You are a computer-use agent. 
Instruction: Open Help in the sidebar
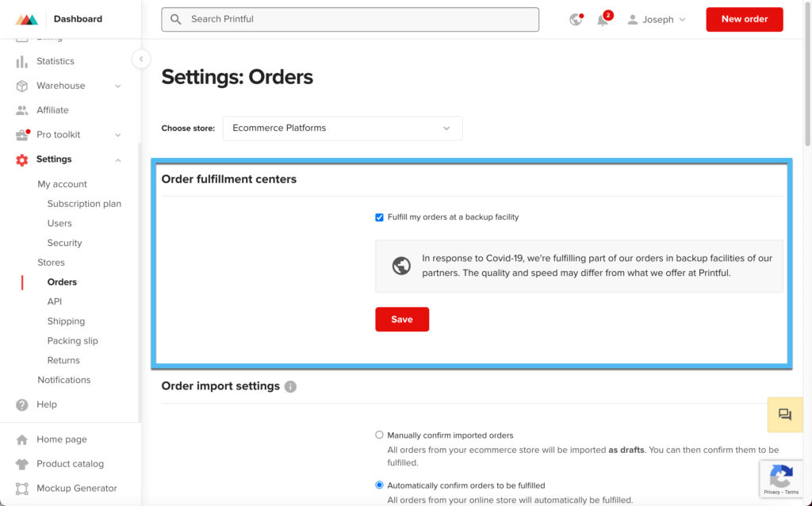[47, 404]
